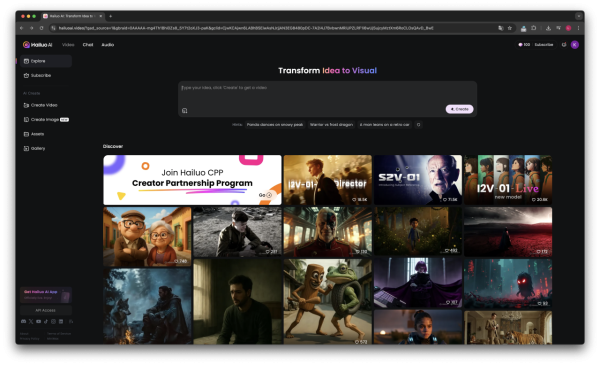This screenshot has width=600, height=365.
Task: Open the S2V-01 thumbnail
Action: 418,180
